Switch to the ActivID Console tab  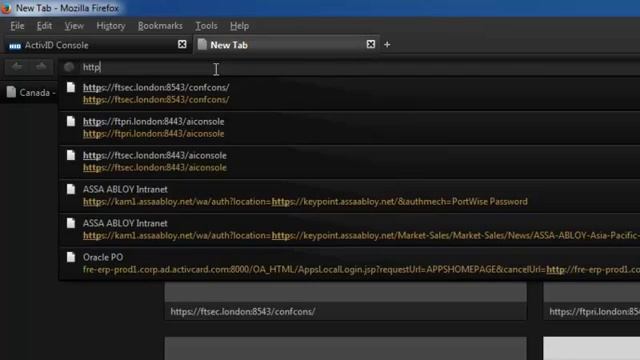pyautogui.click(x=97, y=45)
